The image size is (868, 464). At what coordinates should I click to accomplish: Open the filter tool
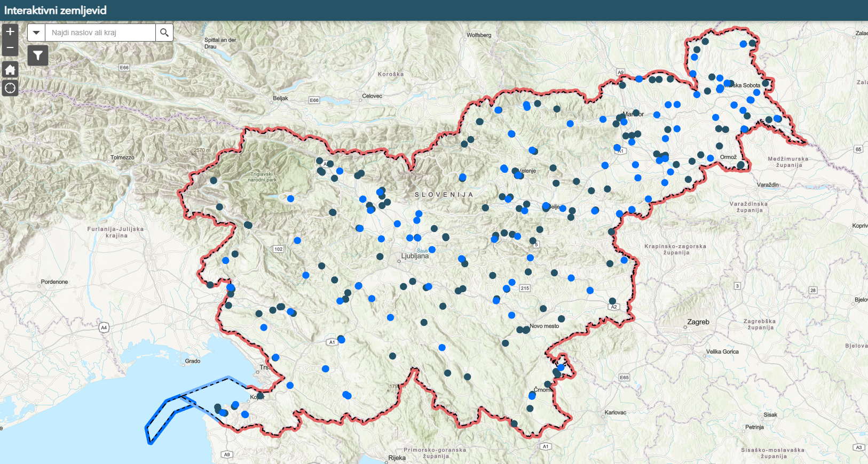(x=38, y=55)
